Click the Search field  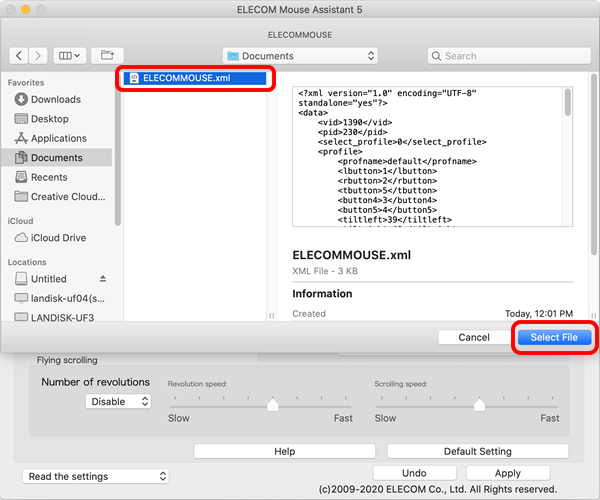click(509, 56)
